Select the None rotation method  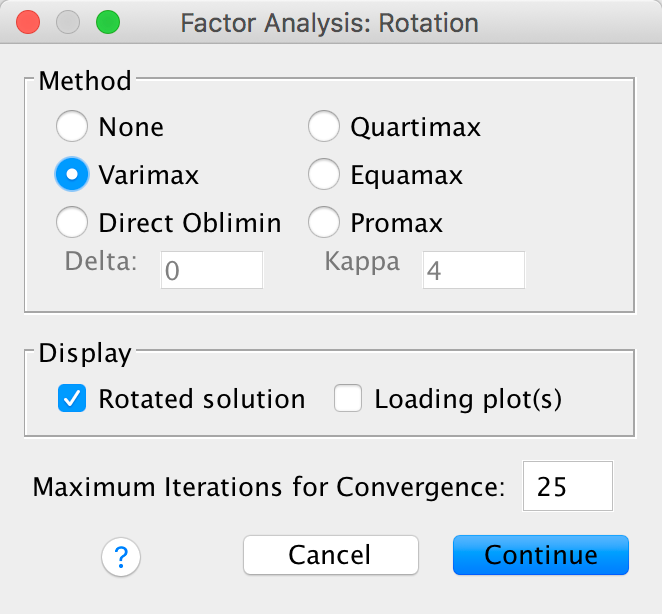71,127
